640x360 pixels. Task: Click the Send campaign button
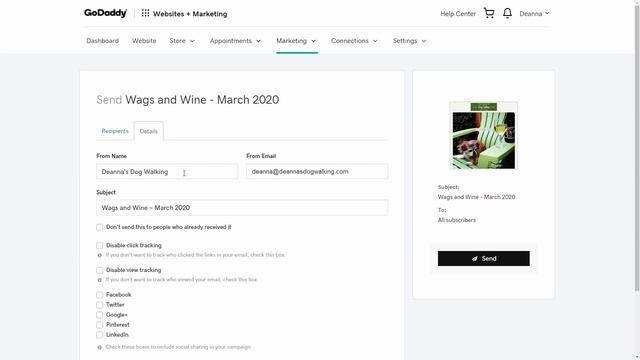(484, 258)
